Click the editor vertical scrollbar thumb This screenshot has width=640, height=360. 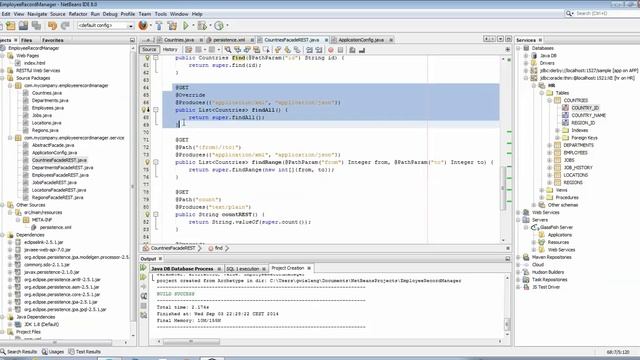[x=503, y=188]
